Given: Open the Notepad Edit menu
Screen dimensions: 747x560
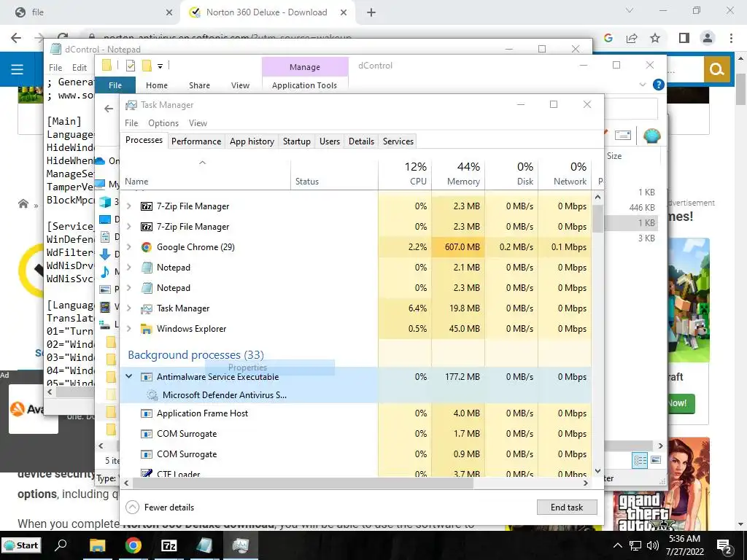Looking at the screenshot, I should [x=79, y=68].
